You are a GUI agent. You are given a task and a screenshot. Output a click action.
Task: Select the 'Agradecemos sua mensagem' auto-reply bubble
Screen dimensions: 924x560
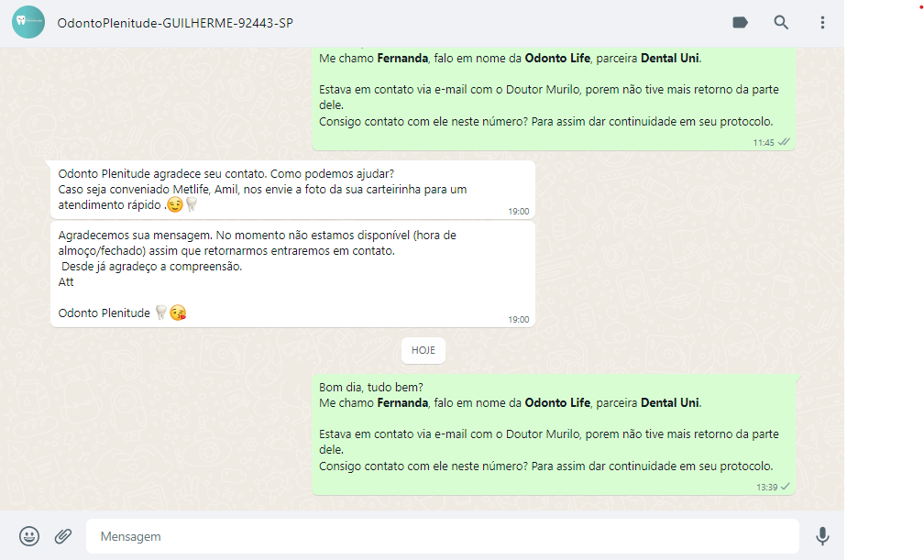(x=293, y=274)
